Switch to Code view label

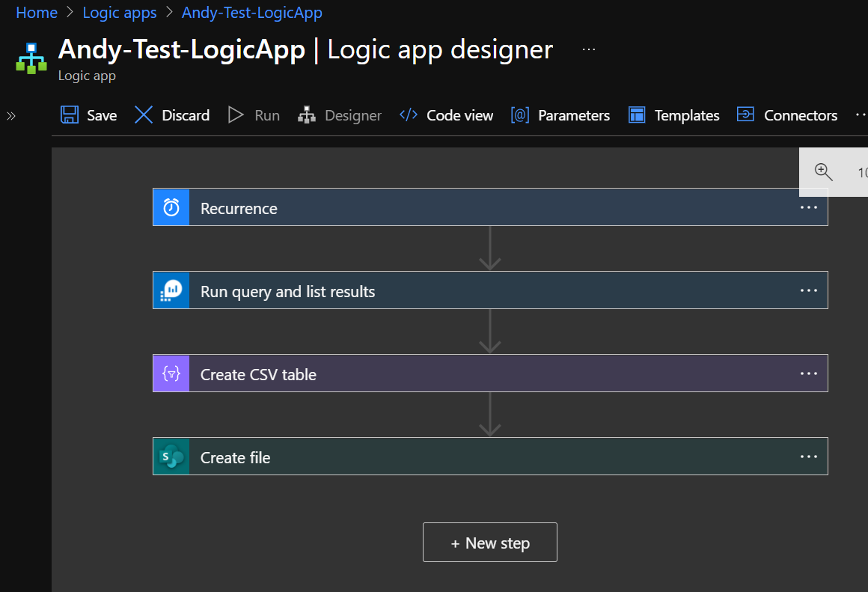click(x=459, y=115)
